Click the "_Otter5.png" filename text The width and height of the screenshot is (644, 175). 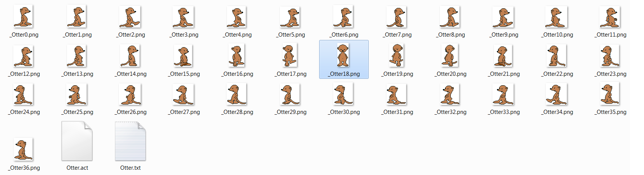[290, 35]
